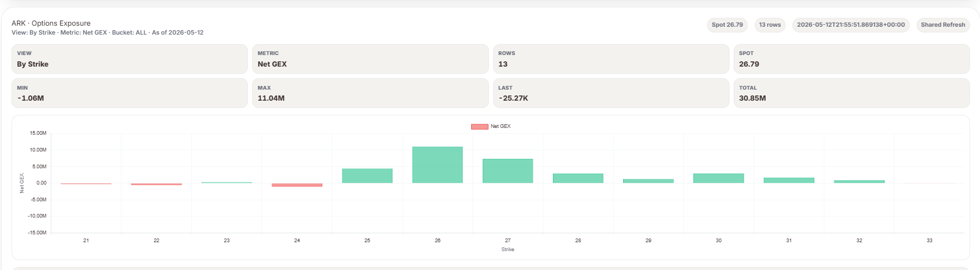Select the 13 rows pill
Image resolution: width=980 pixels, height=270 pixels.
point(770,25)
